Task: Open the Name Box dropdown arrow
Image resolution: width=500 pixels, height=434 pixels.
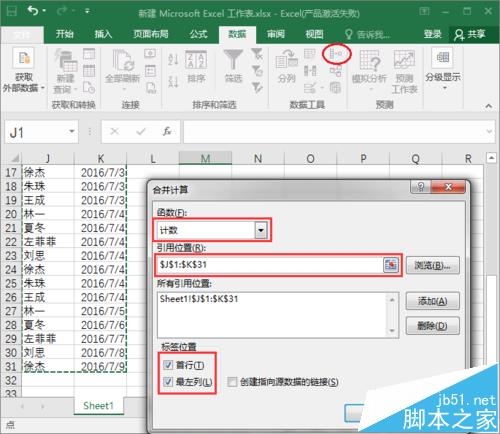Action: [72, 131]
